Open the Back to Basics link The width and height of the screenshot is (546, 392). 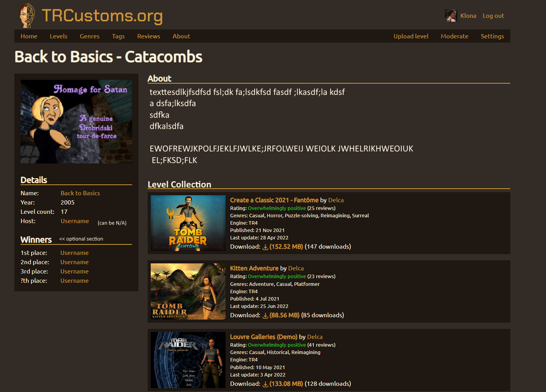[80, 193]
